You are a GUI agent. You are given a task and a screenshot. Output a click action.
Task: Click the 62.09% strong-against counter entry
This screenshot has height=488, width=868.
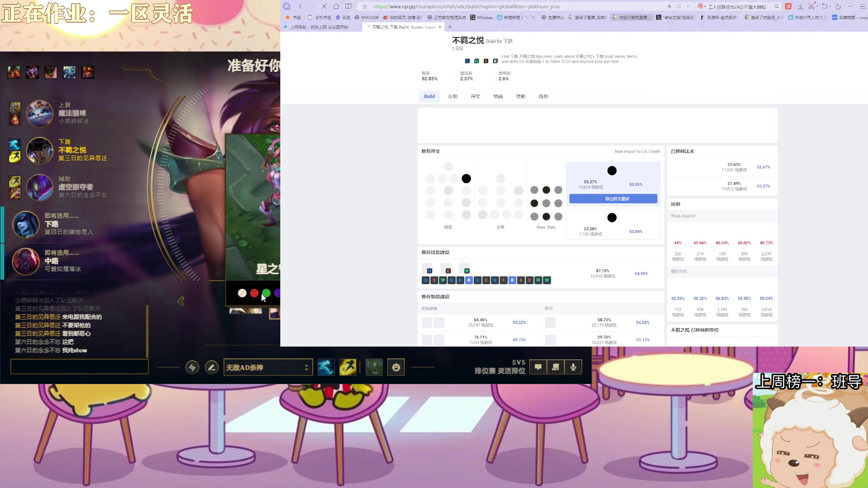pos(678,300)
